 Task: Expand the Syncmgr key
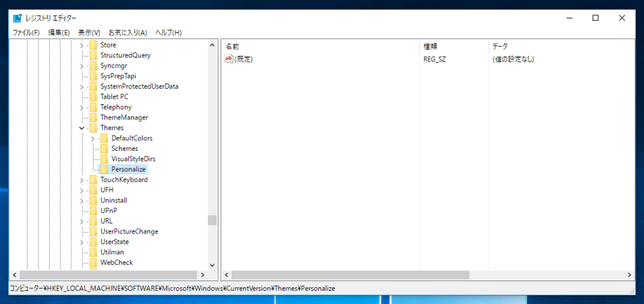[82, 66]
